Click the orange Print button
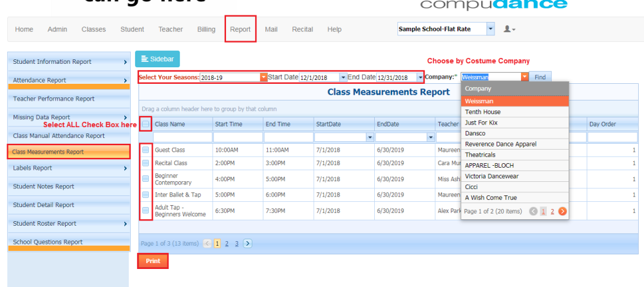The height and width of the screenshot is (287, 644). point(153,261)
